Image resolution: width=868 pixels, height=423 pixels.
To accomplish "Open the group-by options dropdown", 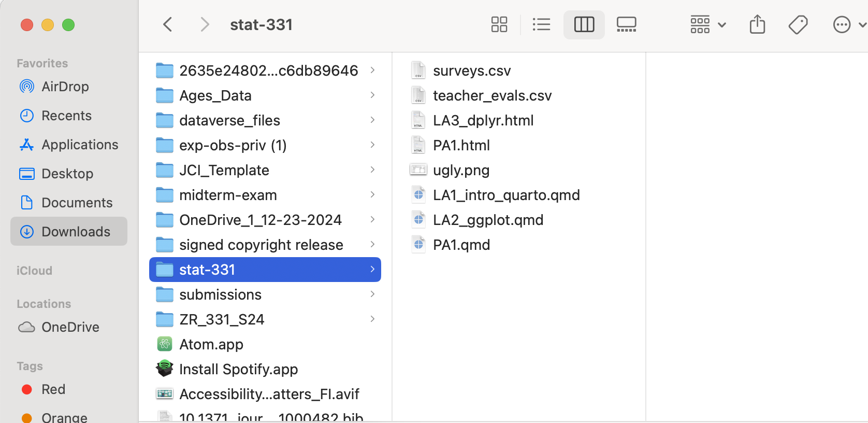I will click(707, 24).
